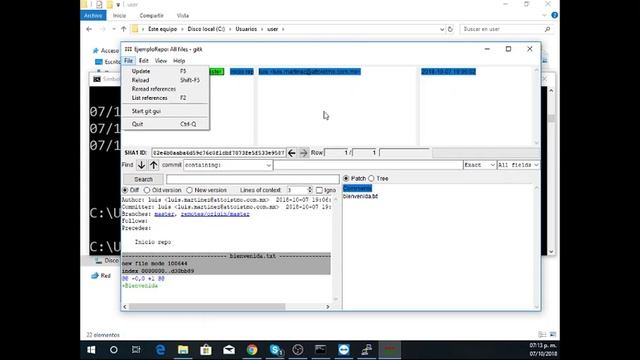Image resolution: width=640 pixels, height=360 pixels.
Task: Open OBS Studio taskbar icon
Action: click(298, 350)
